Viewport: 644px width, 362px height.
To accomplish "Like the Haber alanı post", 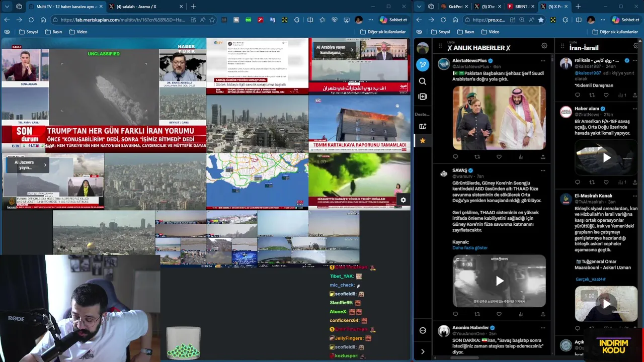I will (x=606, y=182).
